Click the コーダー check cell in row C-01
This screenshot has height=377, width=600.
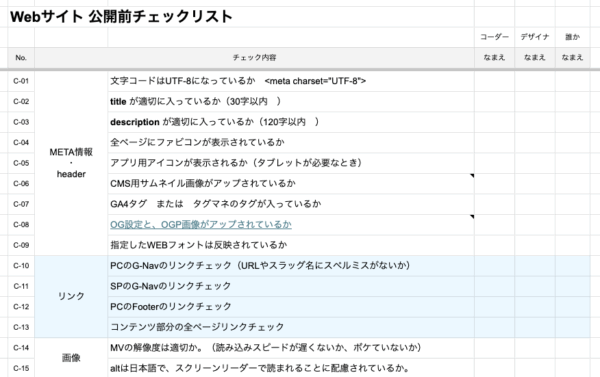click(494, 81)
